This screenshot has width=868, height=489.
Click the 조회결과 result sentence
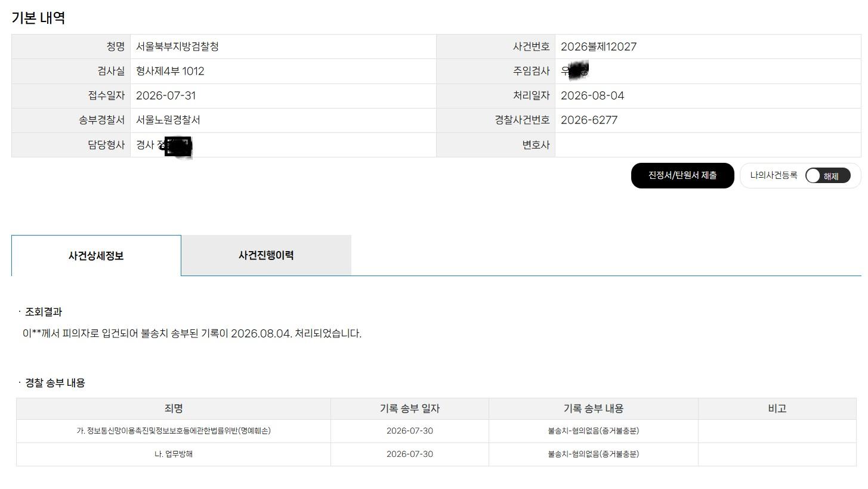pos(192,333)
